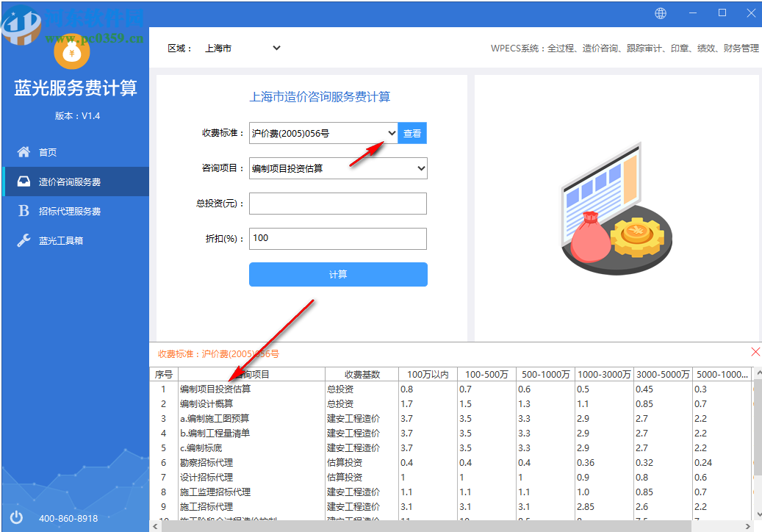Click the wrench icon beside 蓝光工具箱
The image size is (762, 532).
23,240
